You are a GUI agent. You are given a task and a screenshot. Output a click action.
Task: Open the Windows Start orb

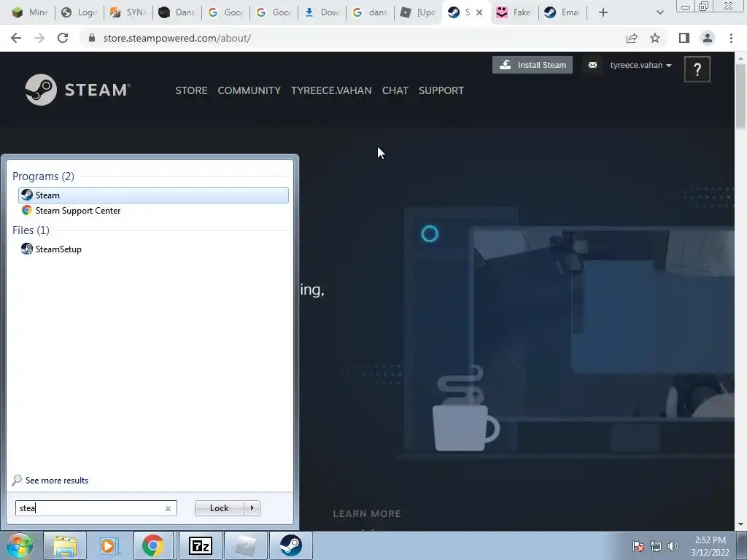(x=19, y=545)
